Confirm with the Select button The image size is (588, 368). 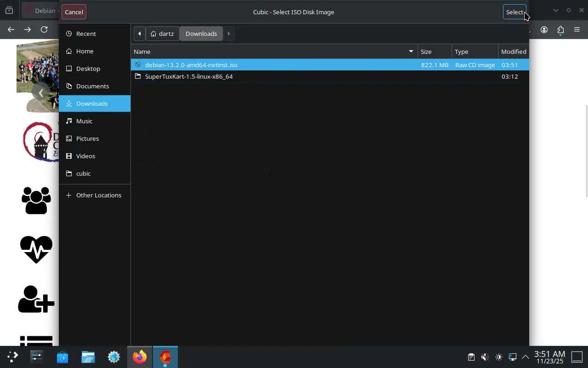pyautogui.click(x=514, y=12)
